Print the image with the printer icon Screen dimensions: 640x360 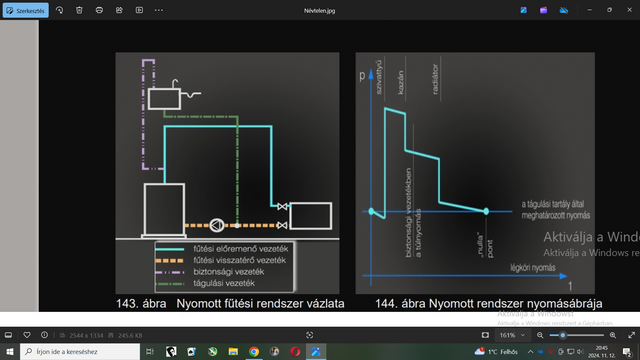(99, 10)
